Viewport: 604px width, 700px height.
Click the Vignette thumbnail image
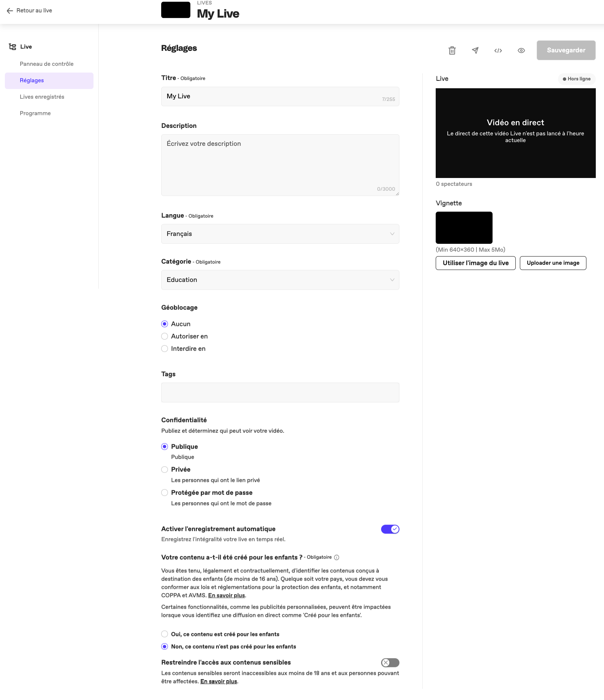coord(464,228)
